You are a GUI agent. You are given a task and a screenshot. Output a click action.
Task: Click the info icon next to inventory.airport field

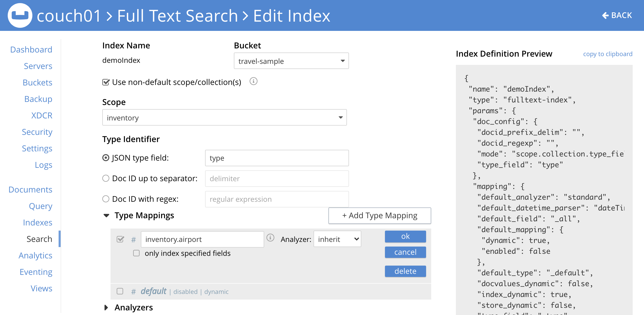(x=270, y=238)
